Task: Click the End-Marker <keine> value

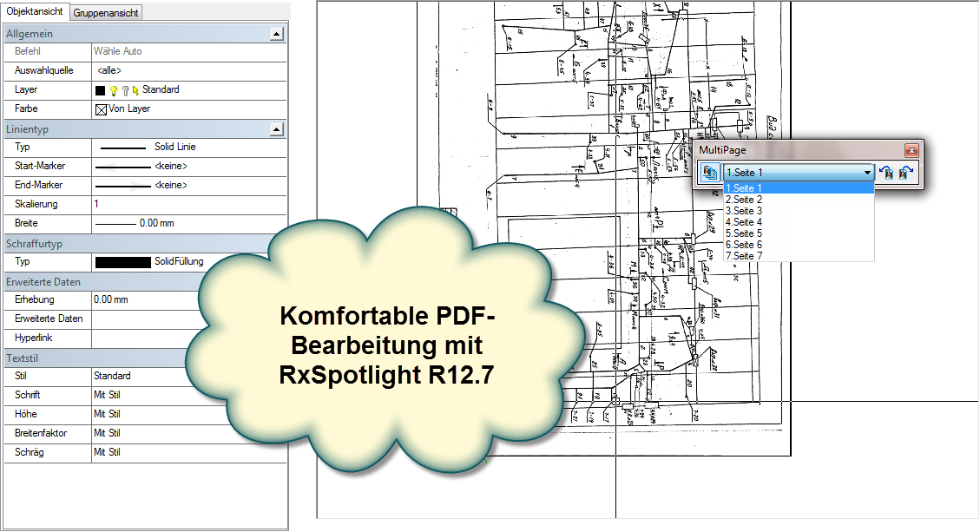Action: (x=171, y=185)
